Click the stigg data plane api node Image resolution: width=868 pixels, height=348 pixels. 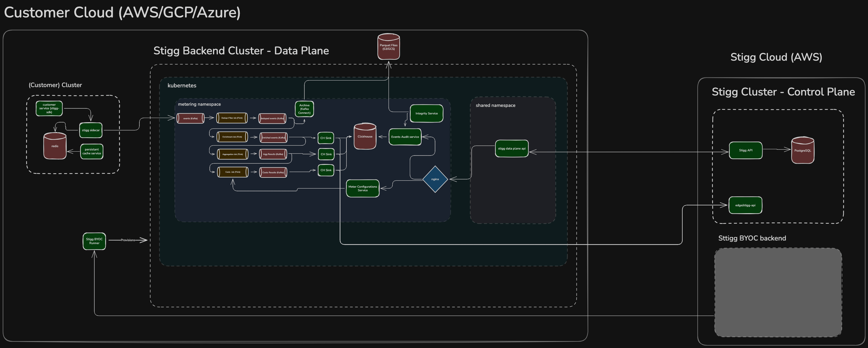512,149
